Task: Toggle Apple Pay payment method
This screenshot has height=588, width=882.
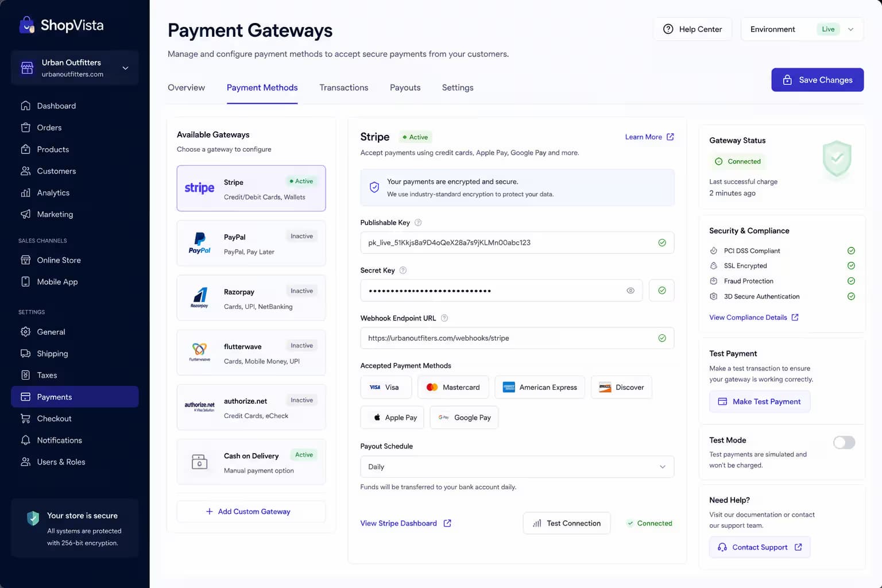Action: 392,417
